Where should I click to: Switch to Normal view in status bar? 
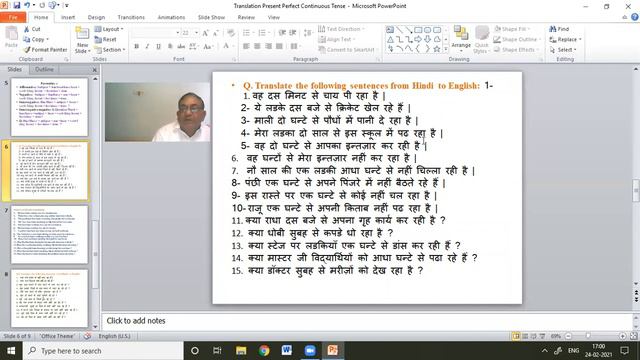(516, 336)
